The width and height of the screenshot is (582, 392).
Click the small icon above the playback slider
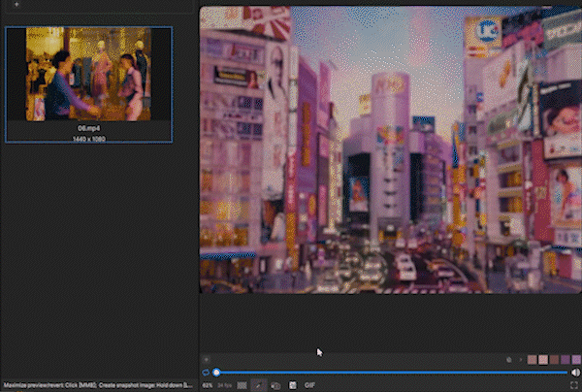(x=207, y=359)
